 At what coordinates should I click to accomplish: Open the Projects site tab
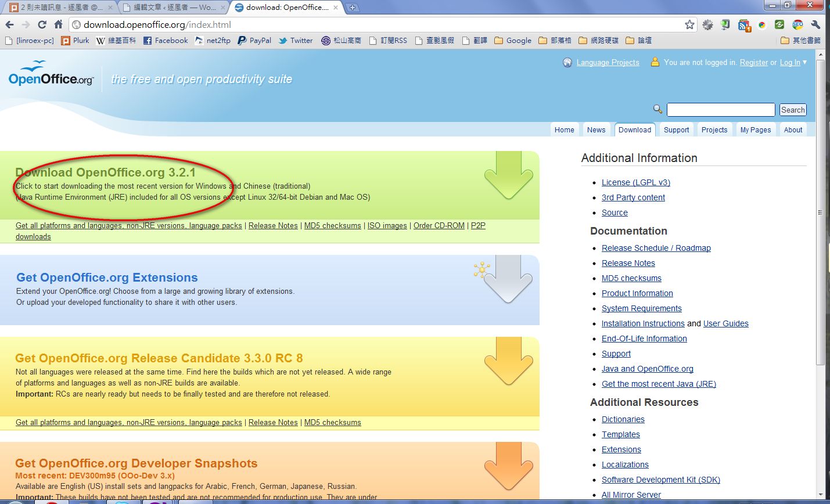714,130
